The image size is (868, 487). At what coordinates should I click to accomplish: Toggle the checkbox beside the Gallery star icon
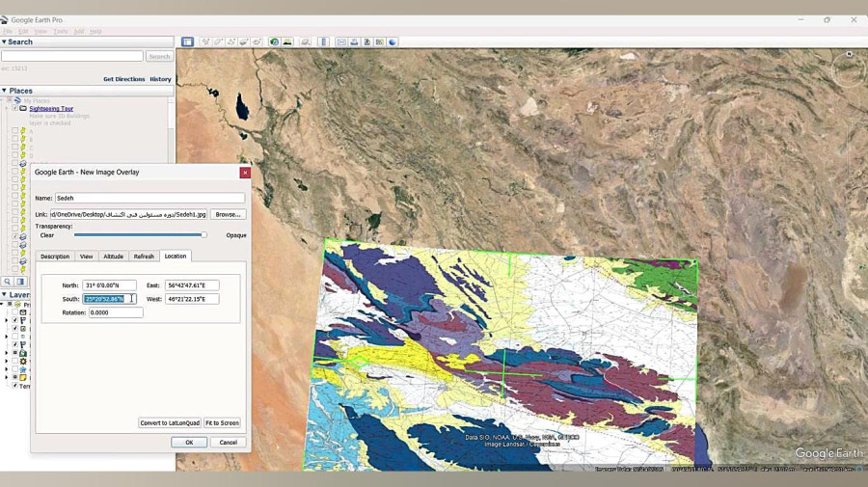[14, 369]
